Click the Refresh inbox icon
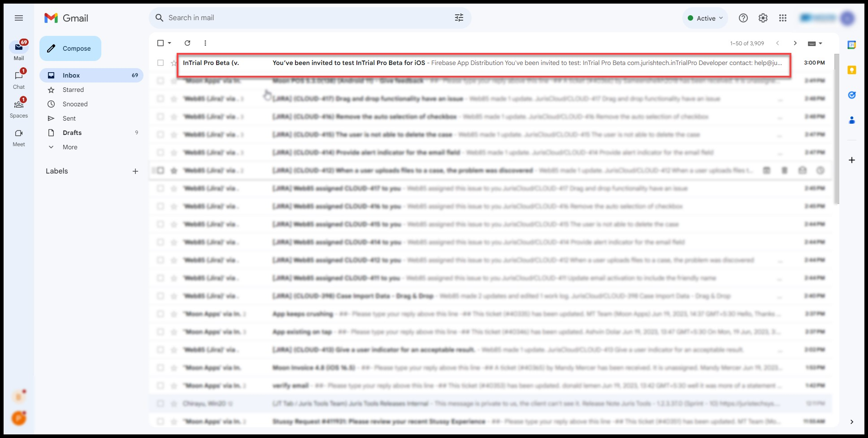This screenshot has height=438, width=868. [187, 43]
